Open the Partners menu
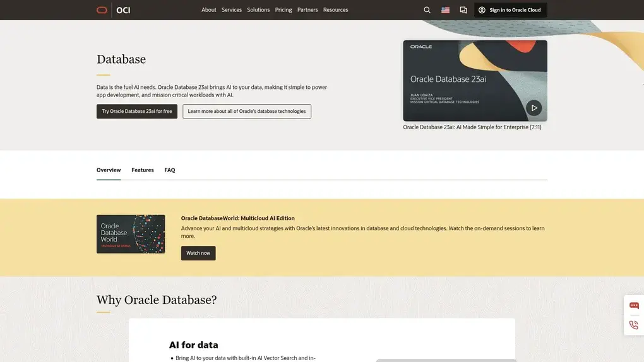Viewport: 644px width, 362px height. [307, 10]
